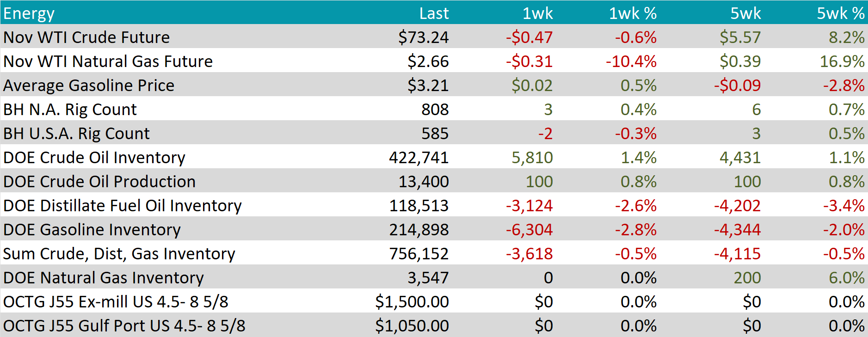Screen dimensions: 868x337
Task: Click the DOE Natural Gas Inventory 5wk % value 6.0%
Action: 846,278
